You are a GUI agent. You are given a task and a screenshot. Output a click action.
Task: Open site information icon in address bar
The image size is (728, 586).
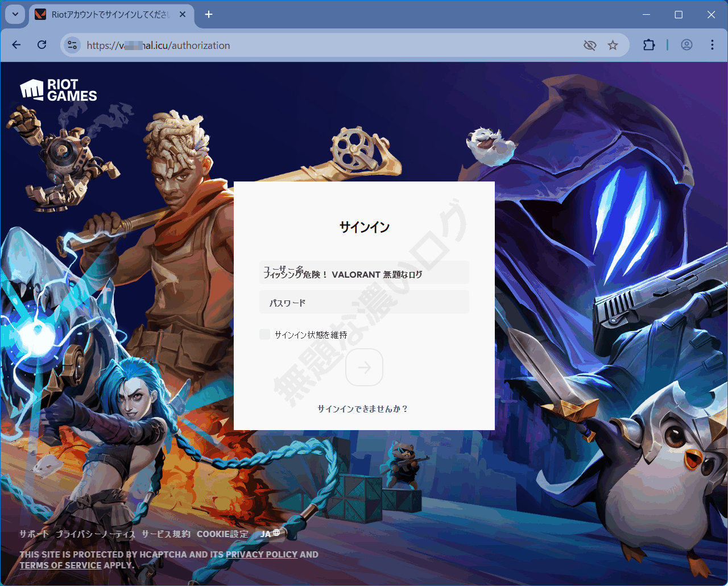tap(72, 45)
